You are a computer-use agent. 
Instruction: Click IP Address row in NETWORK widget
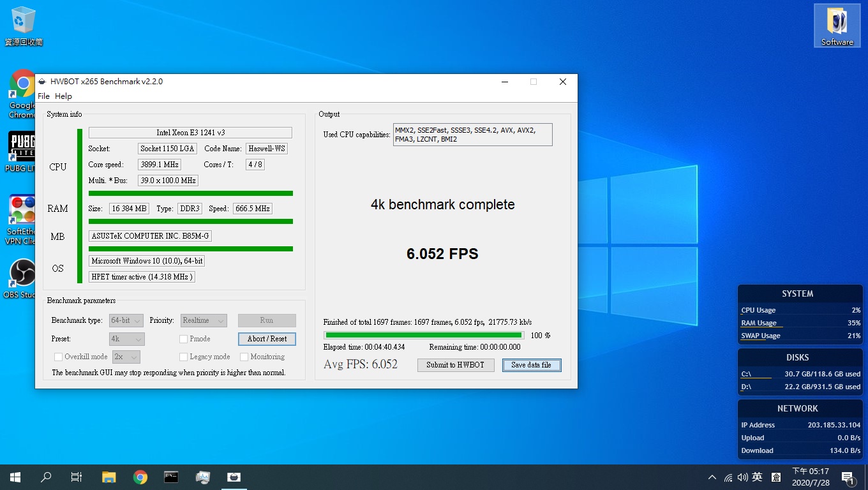[x=800, y=425]
